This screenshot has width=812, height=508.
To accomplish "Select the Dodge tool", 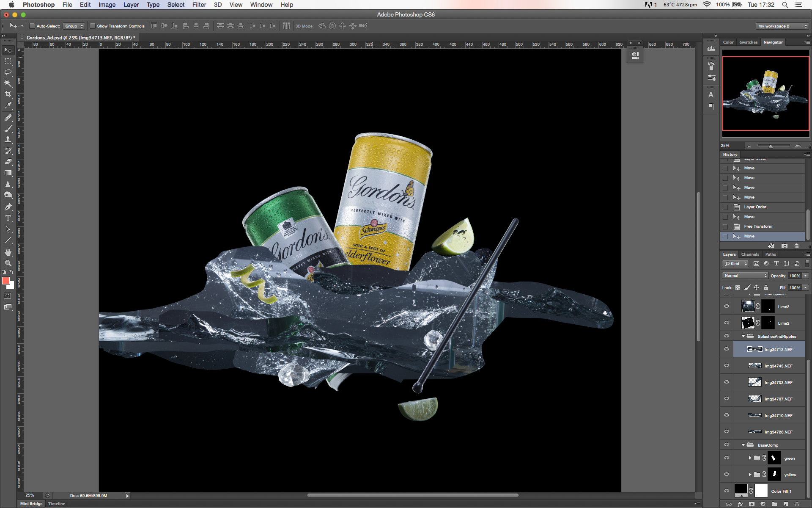I will [x=8, y=195].
